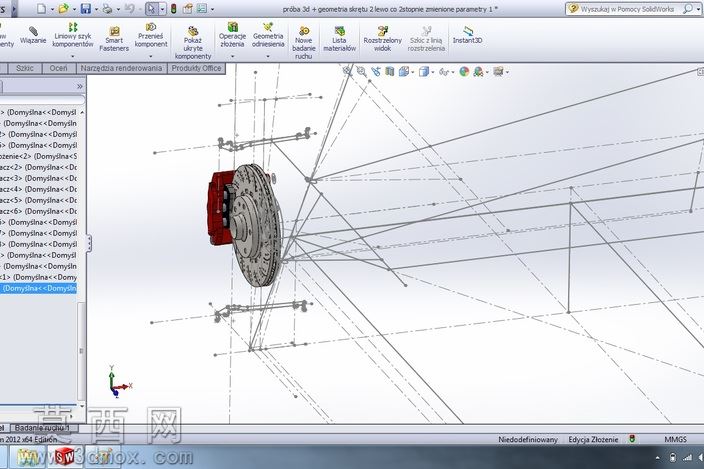Click the Edit Appearance color ball
The height and width of the screenshot is (469, 704).
tap(464, 71)
